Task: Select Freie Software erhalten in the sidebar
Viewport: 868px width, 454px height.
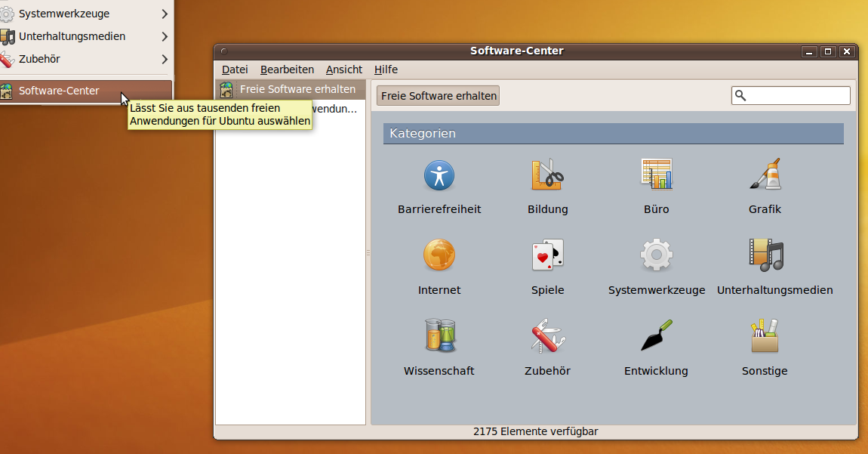Action: [x=297, y=89]
